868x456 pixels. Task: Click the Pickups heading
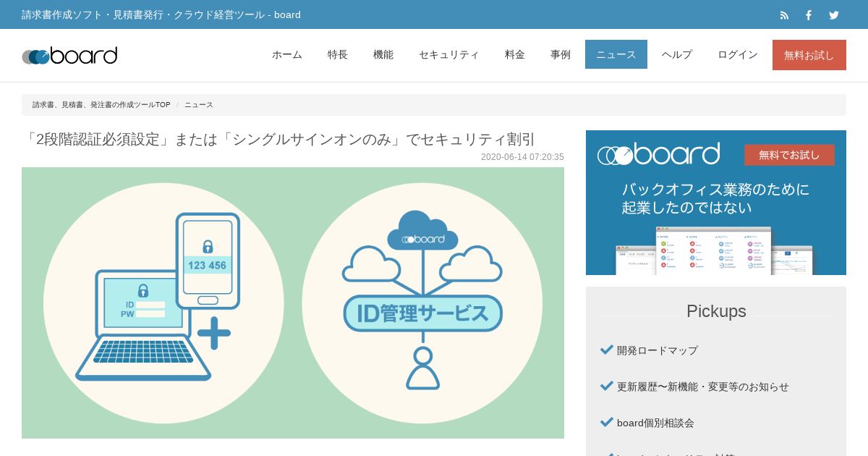pos(716,311)
